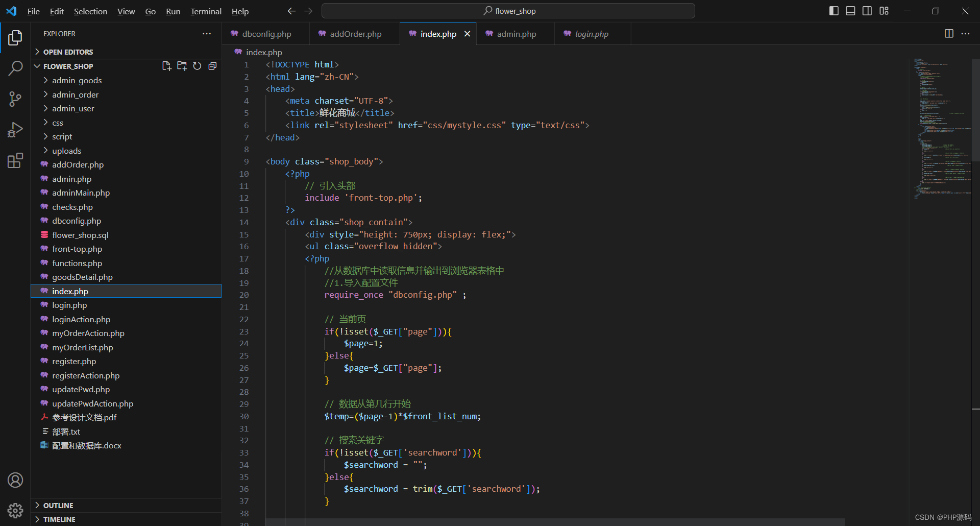The image size is (980, 526).
Task: Split the editor to the right
Action: click(x=949, y=34)
